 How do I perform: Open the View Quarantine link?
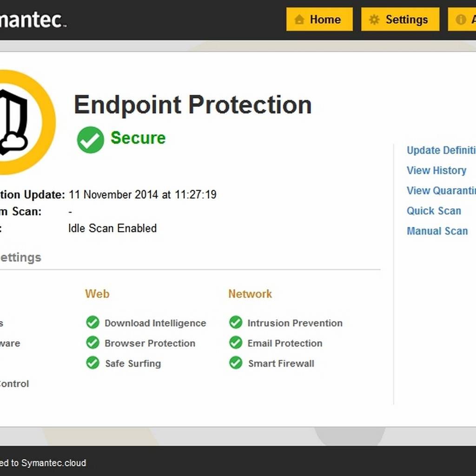(x=441, y=191)
